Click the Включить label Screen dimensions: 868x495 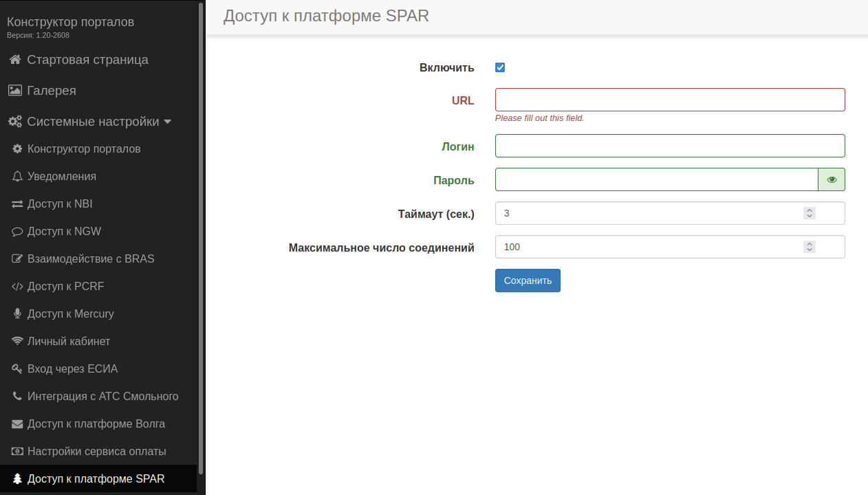(447, 68)
